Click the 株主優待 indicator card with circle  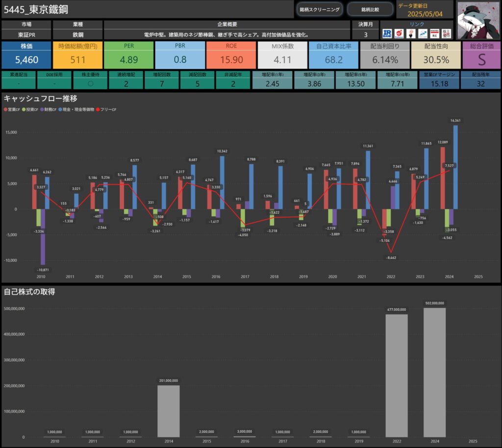click(90, 80)
